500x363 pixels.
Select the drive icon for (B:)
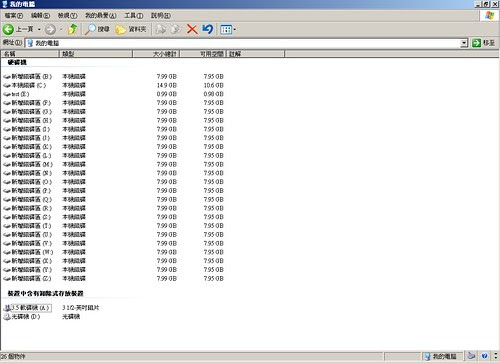click(x=7, y=77)
